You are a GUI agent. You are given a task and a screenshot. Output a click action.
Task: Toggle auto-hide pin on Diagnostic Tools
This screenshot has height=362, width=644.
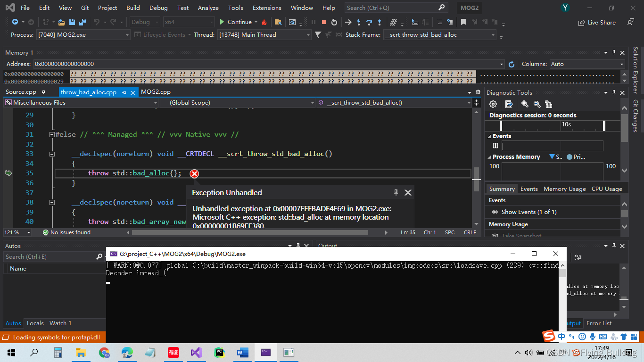[614, 93]
